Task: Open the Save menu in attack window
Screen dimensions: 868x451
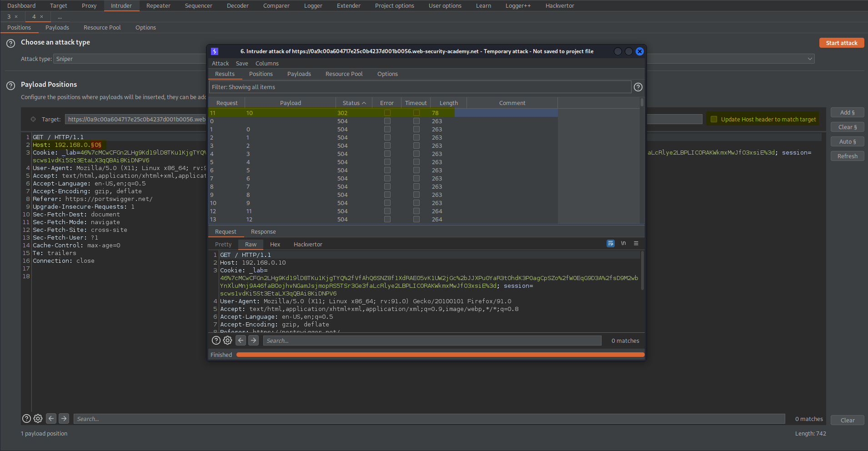Action: pos(242,64)
